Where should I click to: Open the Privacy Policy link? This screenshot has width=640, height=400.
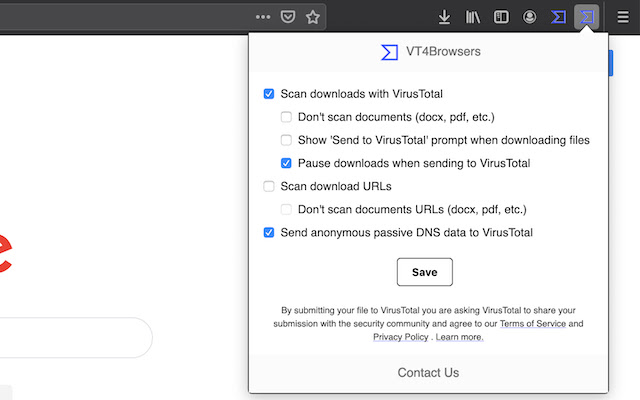coord(401,337)
